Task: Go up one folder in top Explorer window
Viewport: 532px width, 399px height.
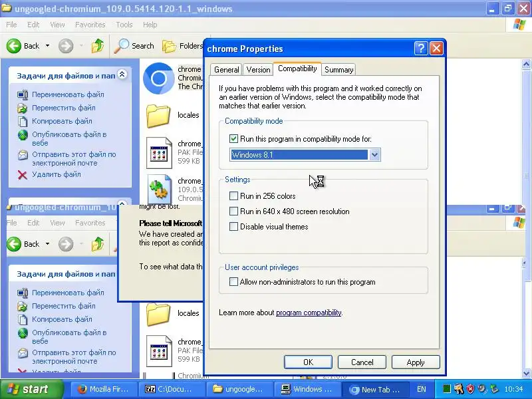Action: pyautogui.click(x=98, y=46)
